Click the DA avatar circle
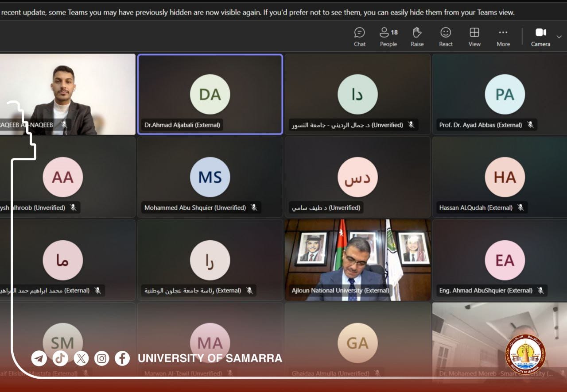 (x=210, y=95)
